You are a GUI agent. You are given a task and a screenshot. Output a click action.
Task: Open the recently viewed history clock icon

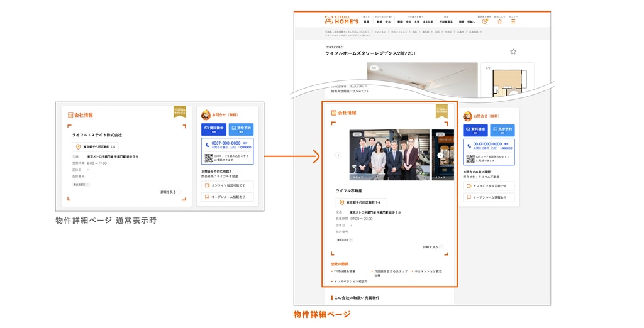point(484,21)
